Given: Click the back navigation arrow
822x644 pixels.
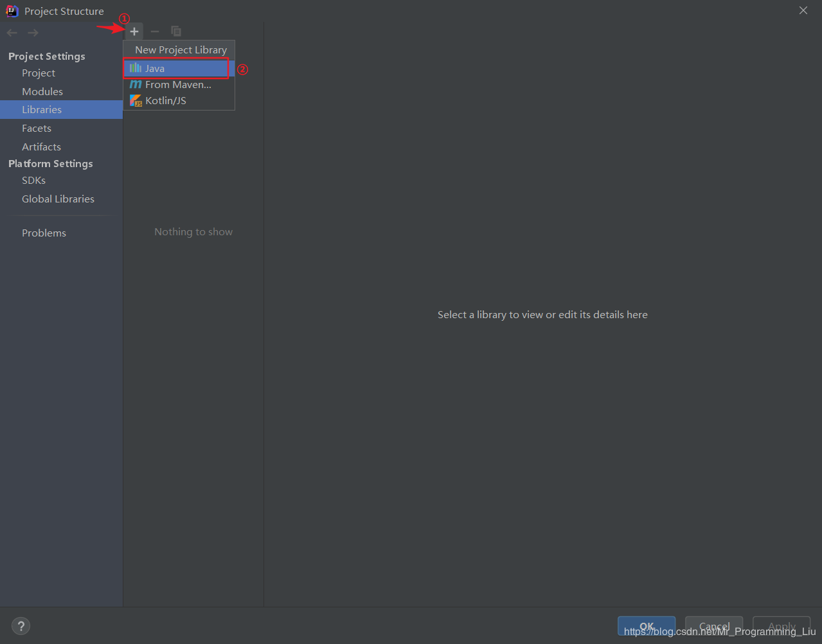Looking at the screenshot, I should pyautogui.click(x=12, y=33).
